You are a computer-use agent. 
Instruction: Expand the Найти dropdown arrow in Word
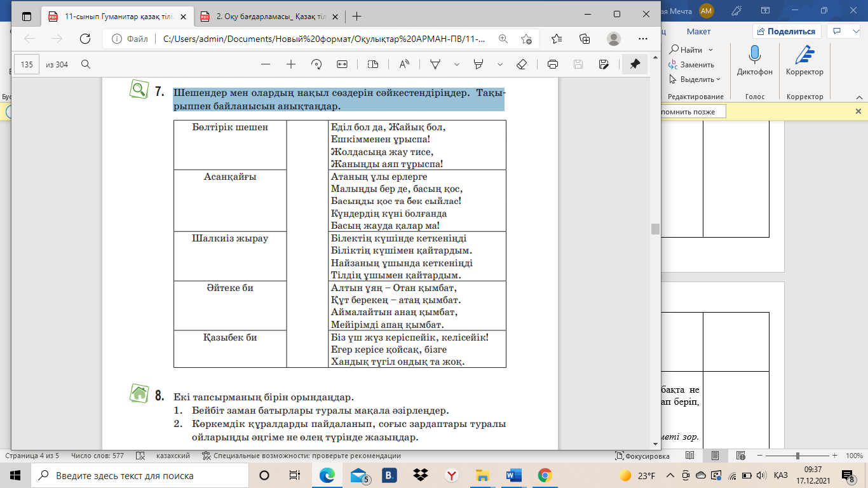click(x=710, y=50)
